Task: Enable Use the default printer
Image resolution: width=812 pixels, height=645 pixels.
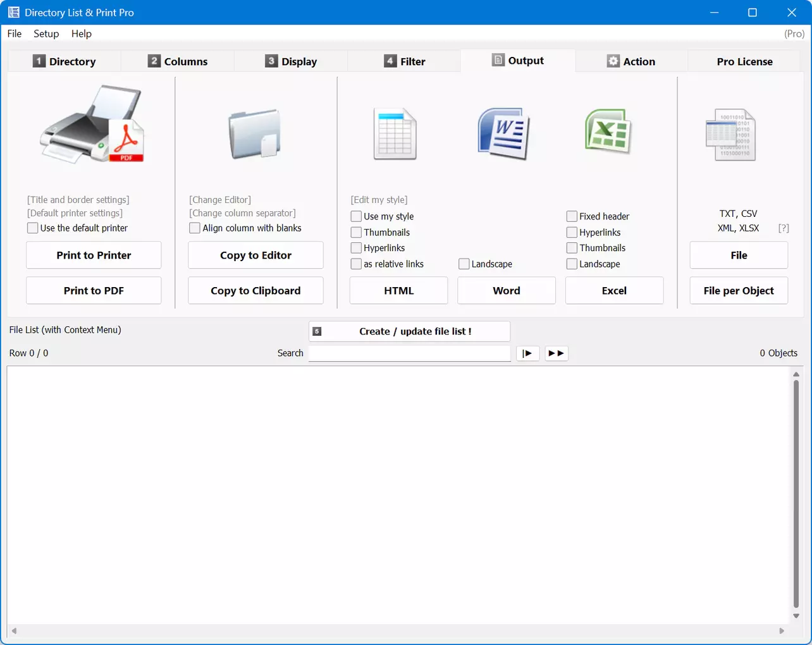Action: pos(33,228)
